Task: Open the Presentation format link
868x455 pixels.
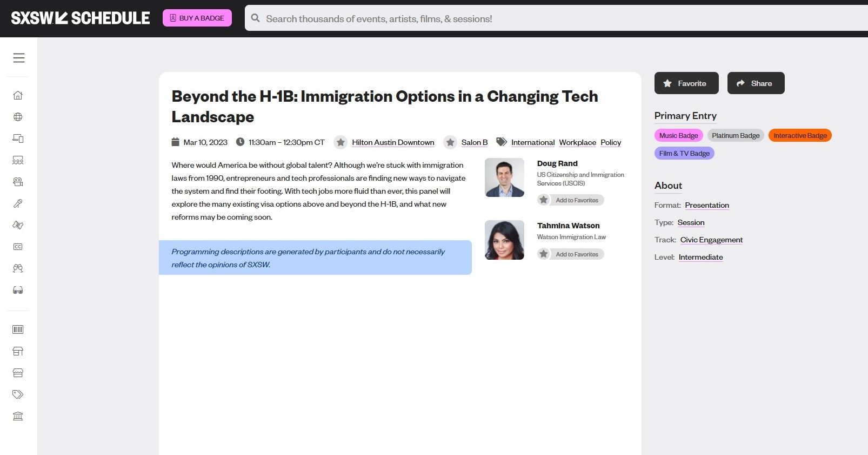Action: click(x=707, y=205)
